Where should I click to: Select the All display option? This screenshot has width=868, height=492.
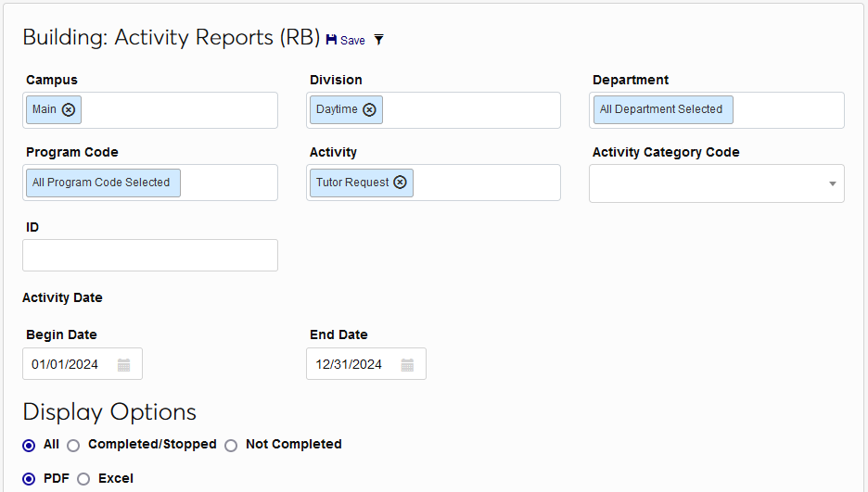click(29, 446)
